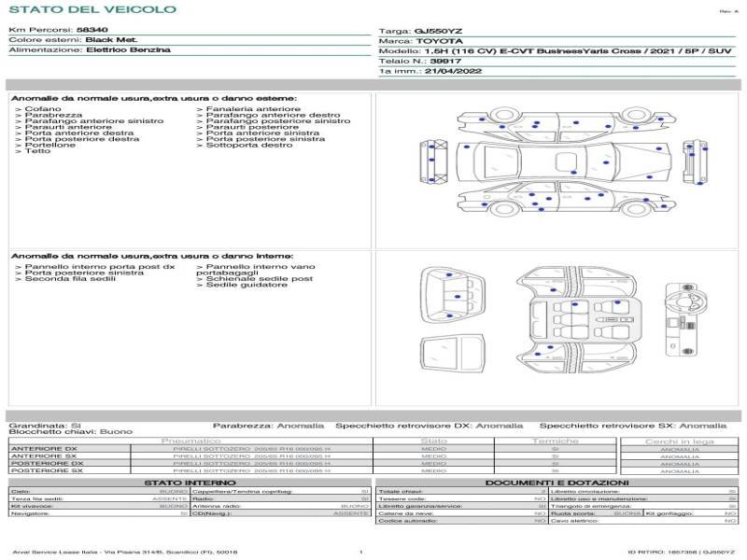This screenshot has width=747, height=560.
Task: Click the rear window diagram without dots
Action: 453,353
